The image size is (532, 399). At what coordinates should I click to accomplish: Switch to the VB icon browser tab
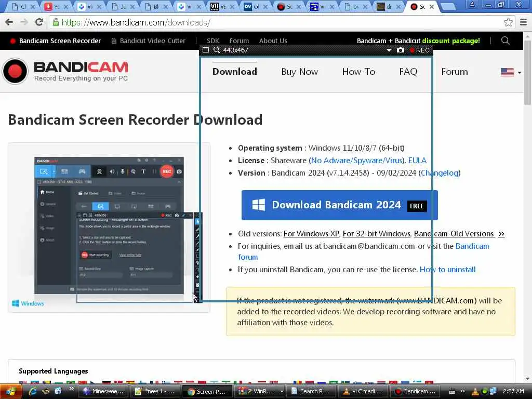[221, 6]
